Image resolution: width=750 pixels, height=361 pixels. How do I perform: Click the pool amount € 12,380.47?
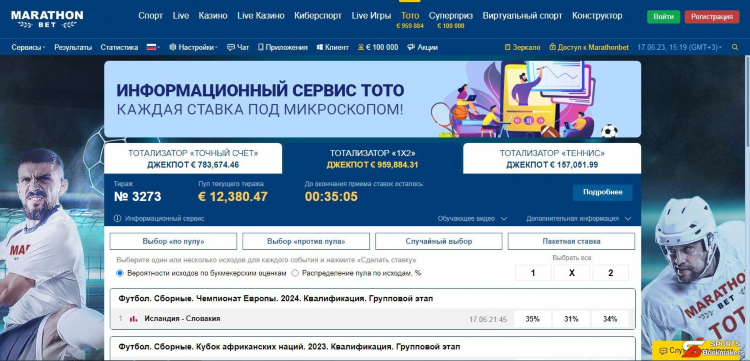coord(233,197)
